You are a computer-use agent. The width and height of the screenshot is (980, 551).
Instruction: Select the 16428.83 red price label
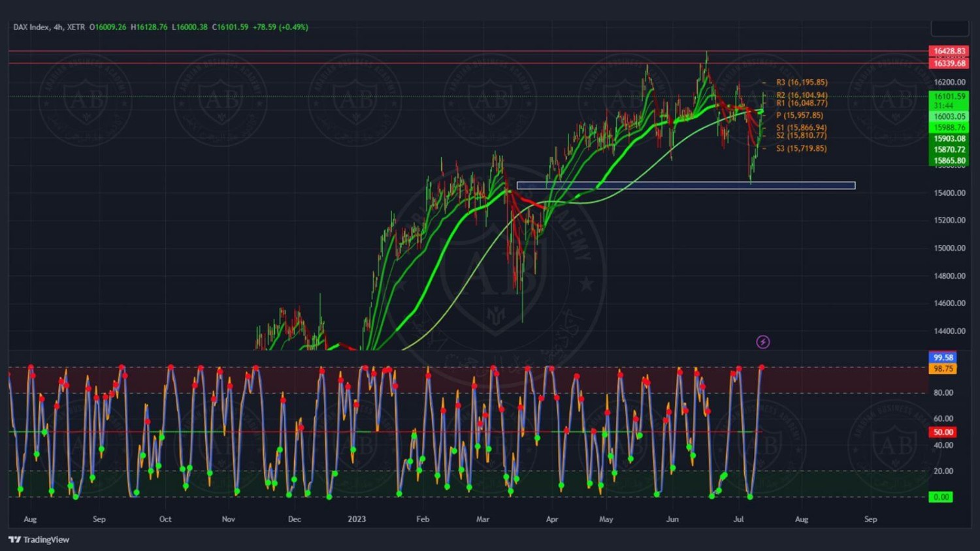(949, 51)
